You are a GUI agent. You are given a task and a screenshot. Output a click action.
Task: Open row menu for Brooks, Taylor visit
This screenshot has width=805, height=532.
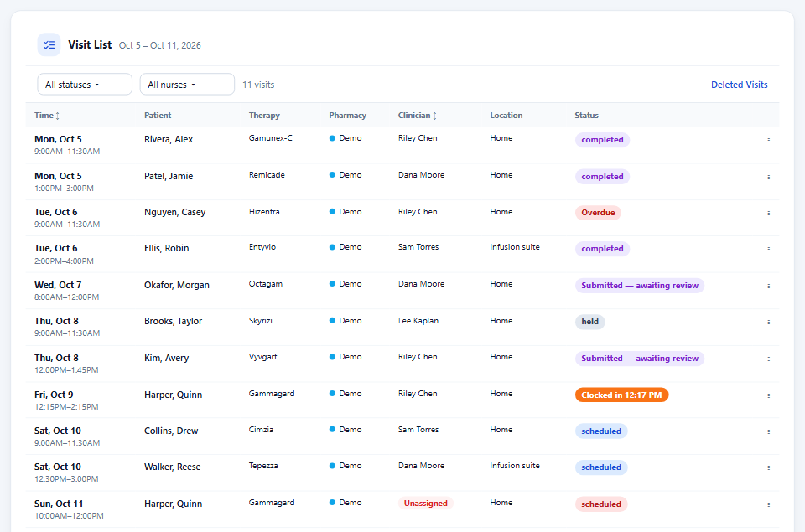[769, 323]
